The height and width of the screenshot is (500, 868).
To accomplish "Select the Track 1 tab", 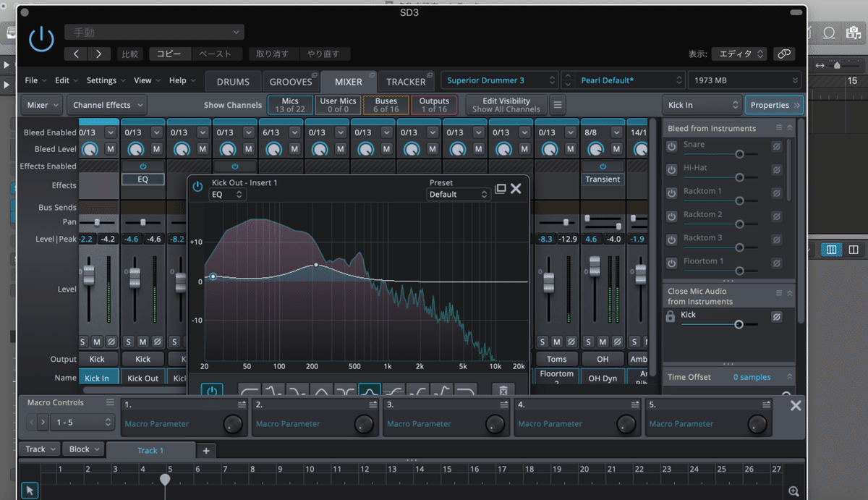I will 150,450.
